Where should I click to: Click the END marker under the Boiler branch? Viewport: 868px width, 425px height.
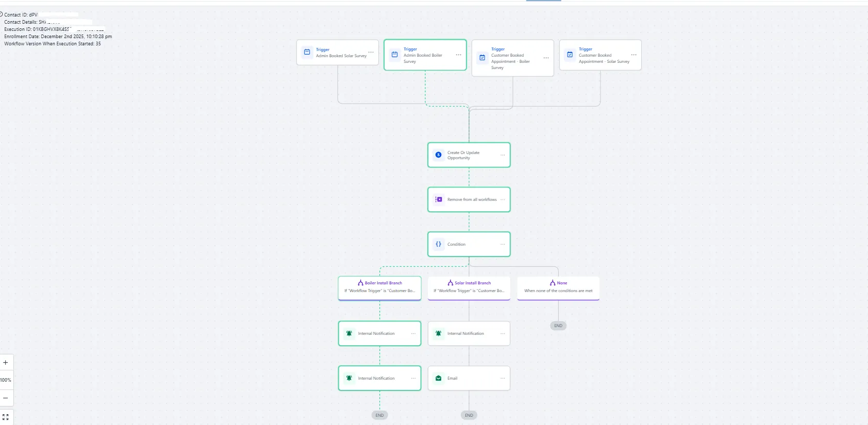tap(380, 415)
